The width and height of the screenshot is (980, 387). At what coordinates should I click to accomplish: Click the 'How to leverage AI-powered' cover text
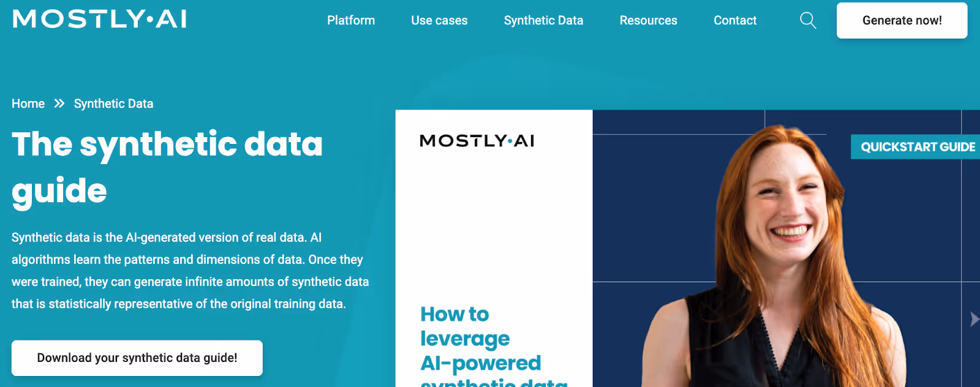tap(481, 339)
